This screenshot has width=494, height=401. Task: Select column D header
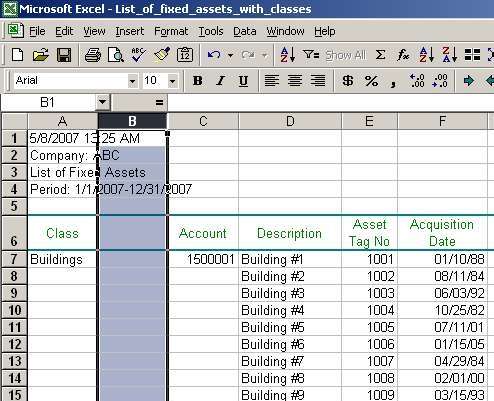(x=290, y=121)
